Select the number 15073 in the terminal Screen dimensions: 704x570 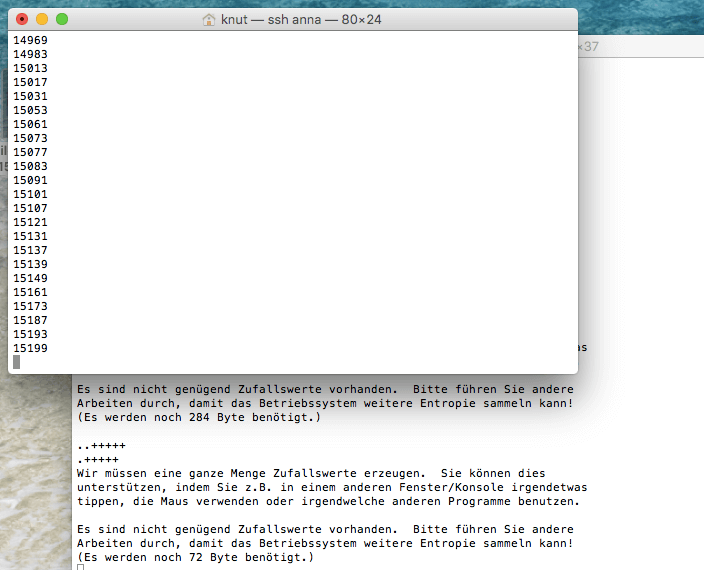click(x=30, y=138)
